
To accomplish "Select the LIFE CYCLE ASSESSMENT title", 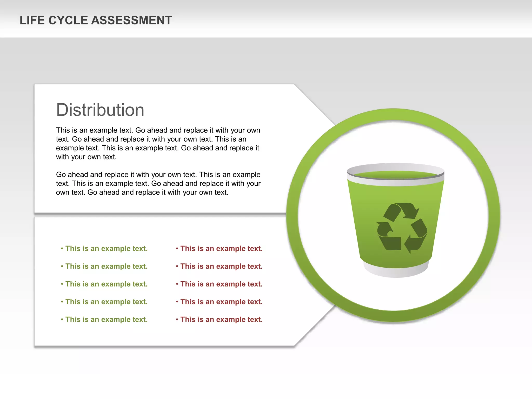I will tap(96, 20).
